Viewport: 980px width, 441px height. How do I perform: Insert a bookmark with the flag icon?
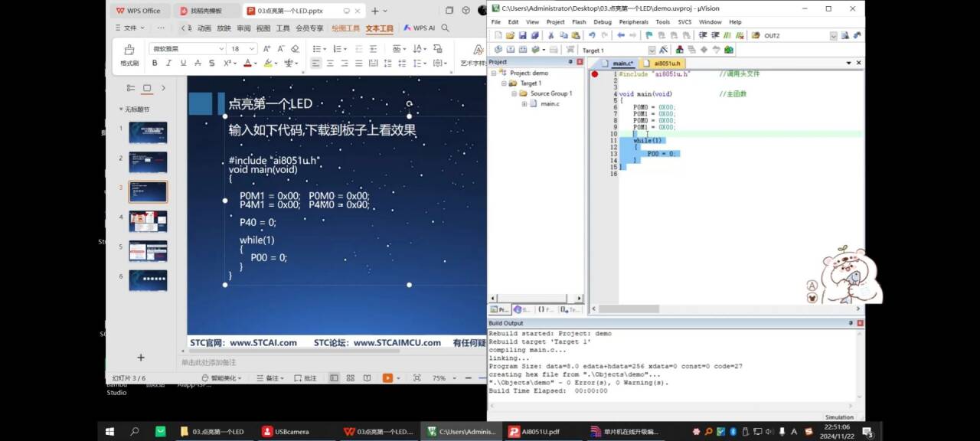[649, 35]
